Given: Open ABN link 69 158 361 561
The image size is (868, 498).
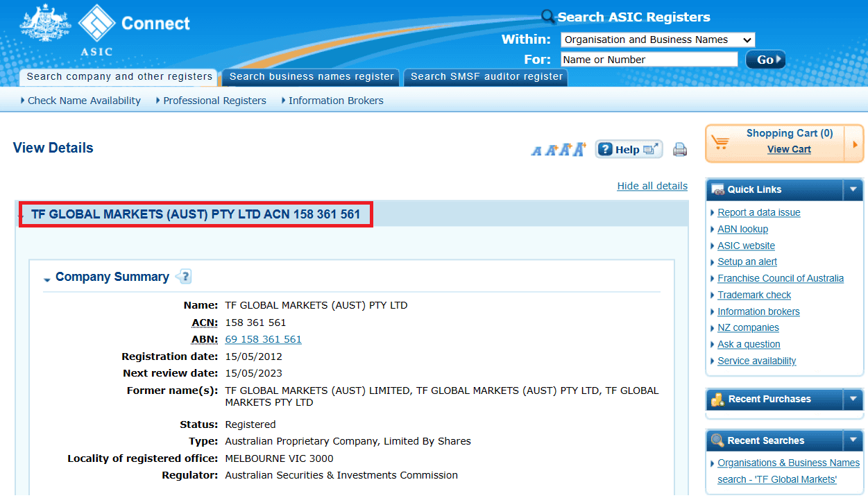Looking at the screenshot, I should click(x=264, y=339).
